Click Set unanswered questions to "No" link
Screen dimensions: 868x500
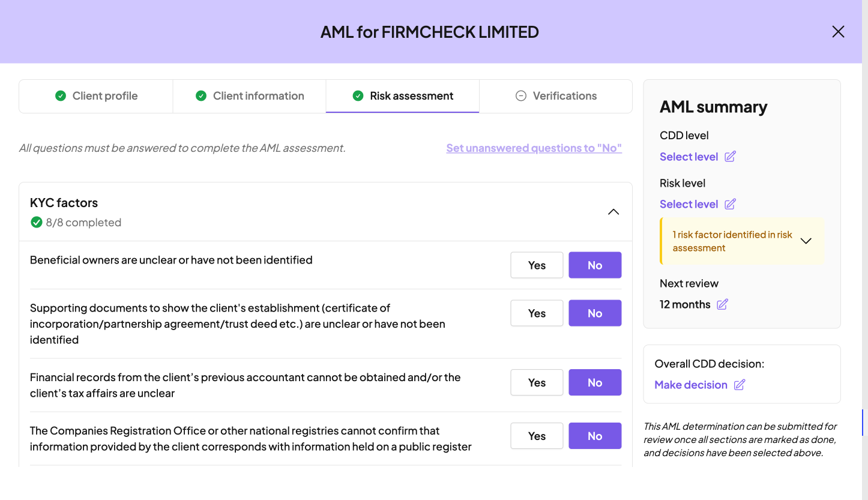[534, 148]
